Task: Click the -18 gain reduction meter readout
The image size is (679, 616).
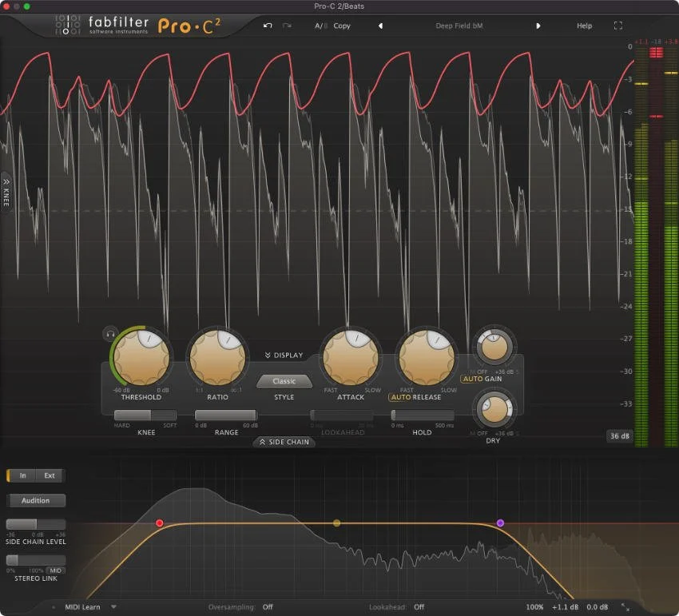Action: [x=657, y=42]
